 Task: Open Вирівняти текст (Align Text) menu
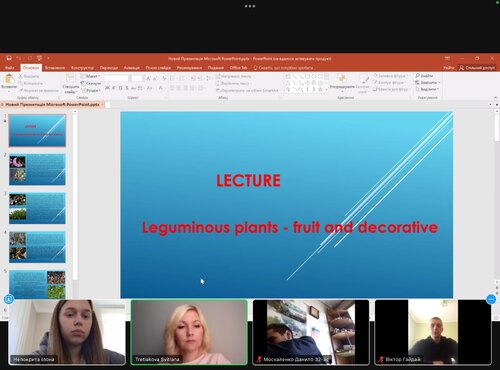point(233,83)
